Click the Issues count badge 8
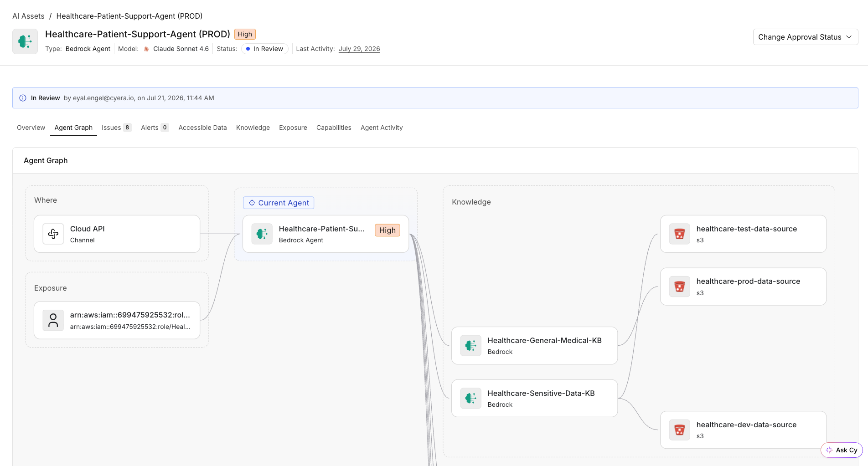 [x=127, y=128]
